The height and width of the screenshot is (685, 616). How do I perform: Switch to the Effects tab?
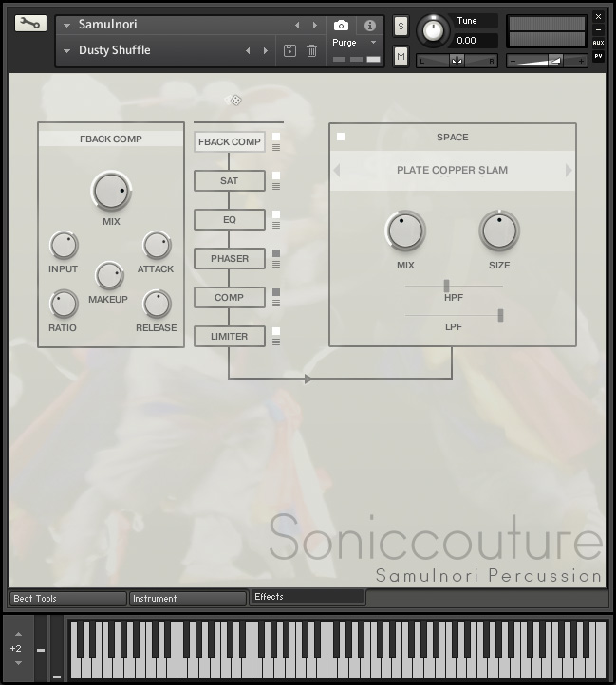308,597
